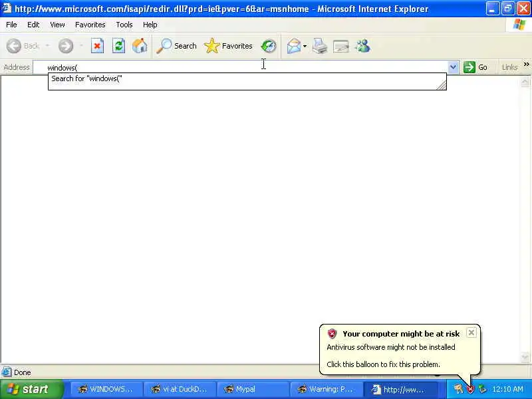Click the resize grip of suggestion dropdown

(x=441, y=86)
